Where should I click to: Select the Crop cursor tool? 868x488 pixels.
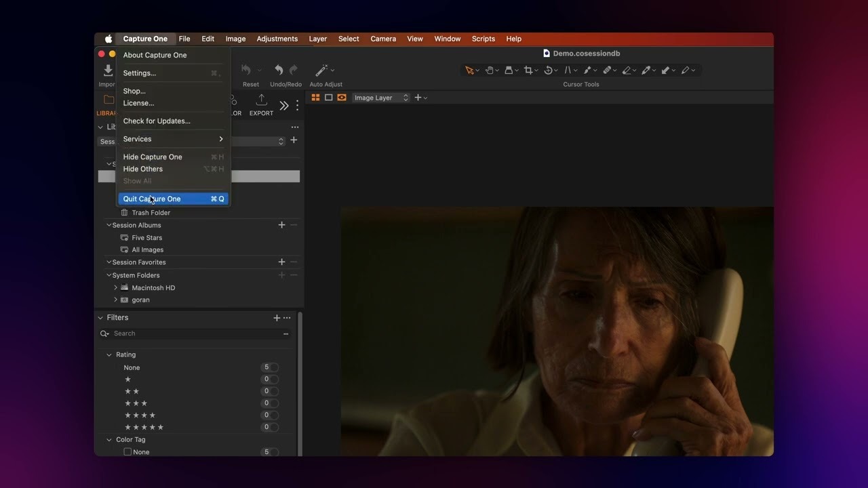click(x=528, y=70)
